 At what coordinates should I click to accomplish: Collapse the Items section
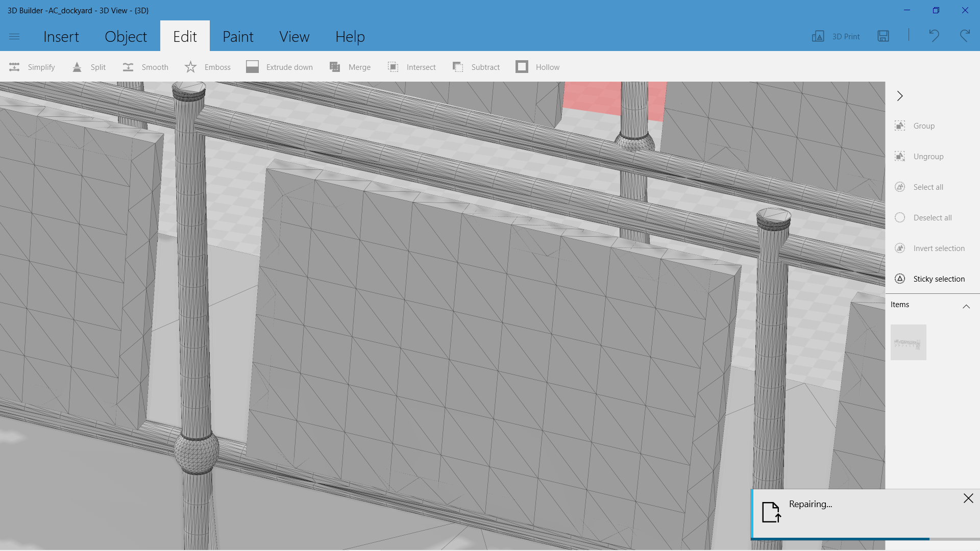click(966, 306)
